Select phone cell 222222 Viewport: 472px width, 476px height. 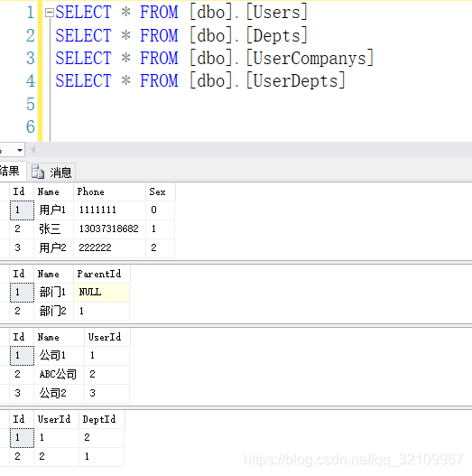pyautogui.click(x=109, y=248)
